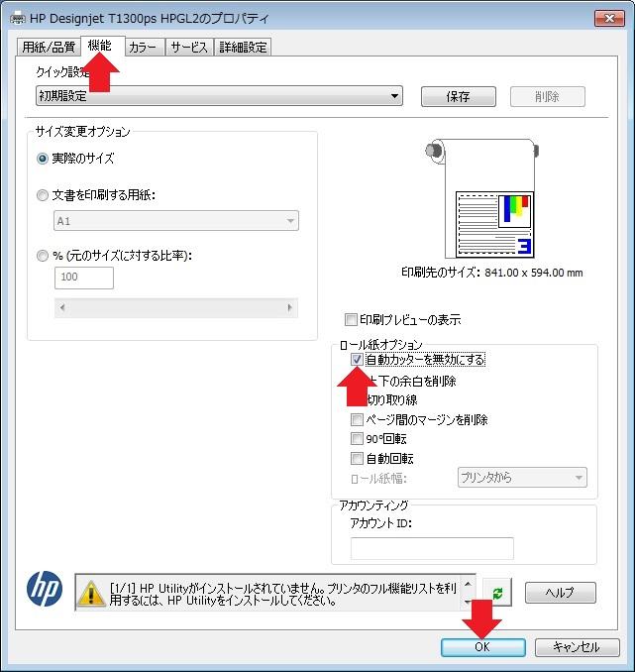
Task: Click the HP logo icon
Action: (x=45, y=589)
